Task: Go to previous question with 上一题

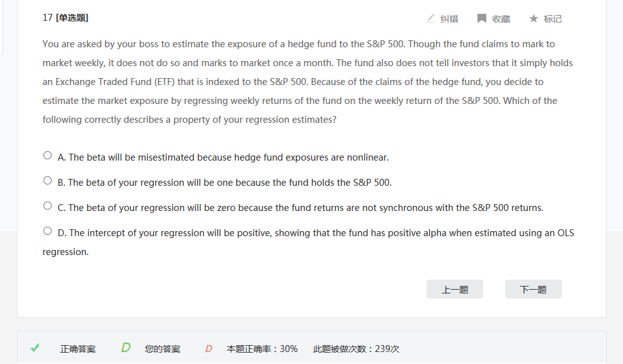Action: point(455,290)
